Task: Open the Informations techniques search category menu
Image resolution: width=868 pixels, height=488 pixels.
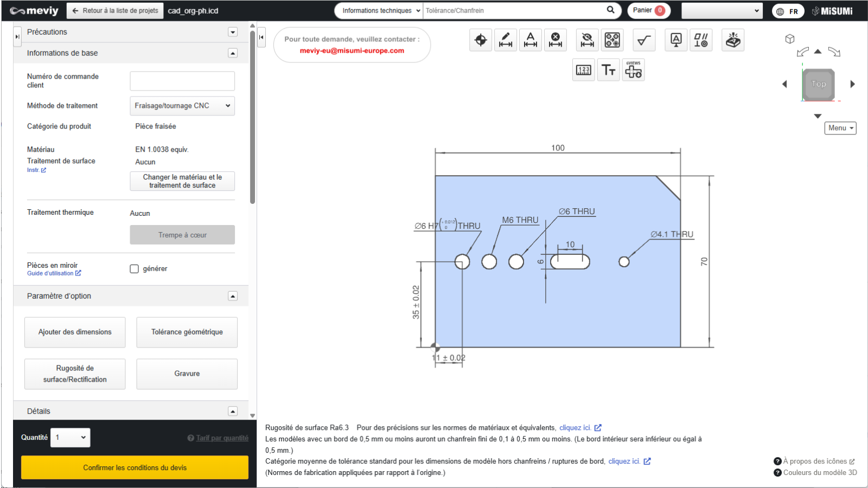Action: 379,11
